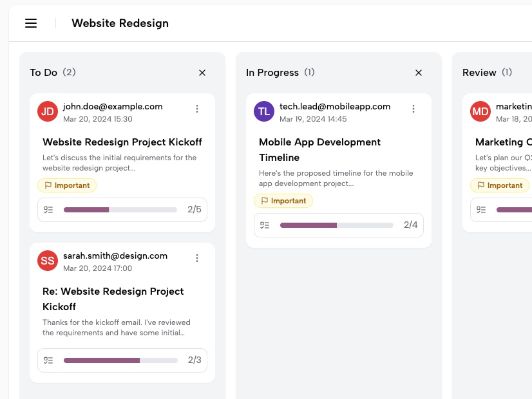Click the TL avatar icon

(x=264, y=111)
